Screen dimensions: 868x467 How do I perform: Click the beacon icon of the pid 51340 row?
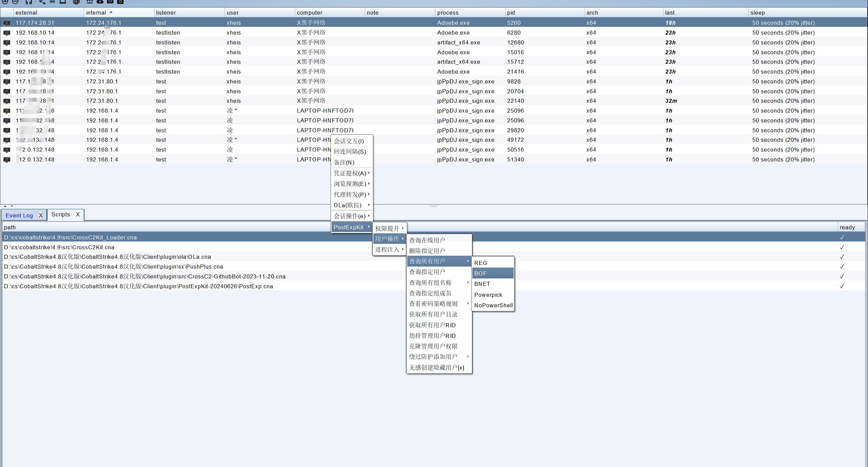pyautogui.click(x=7, y=160)
